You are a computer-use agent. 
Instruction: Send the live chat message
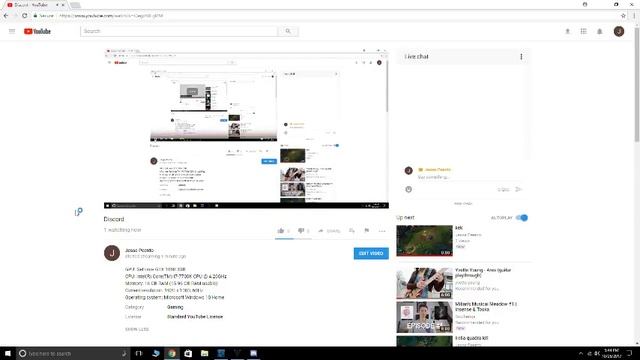pos(518,189)
